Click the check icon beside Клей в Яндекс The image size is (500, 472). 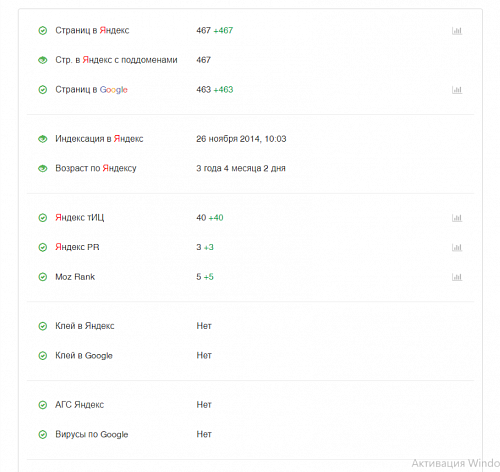pyautogui.click(x=43, y=326)
